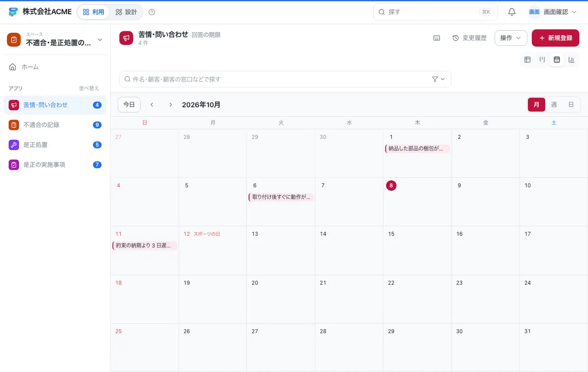The width and height of the screenshot is (588, 372).
Task: Switch to chart view icon
Action: coord(571,59)
